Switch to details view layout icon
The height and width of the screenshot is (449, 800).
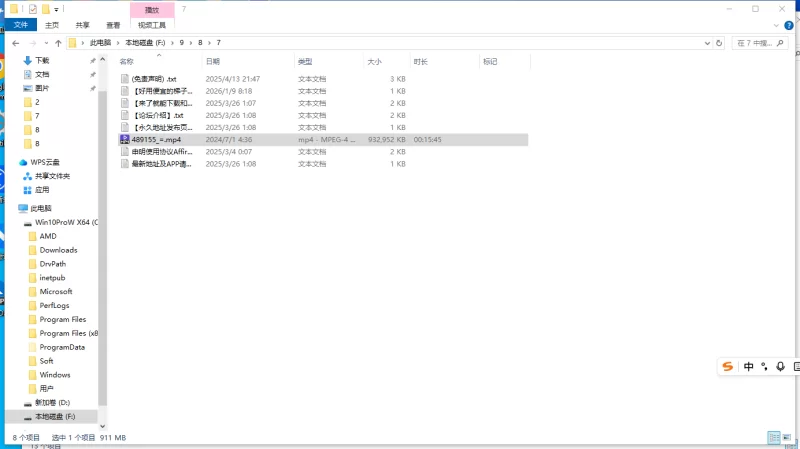pos(774,438)
